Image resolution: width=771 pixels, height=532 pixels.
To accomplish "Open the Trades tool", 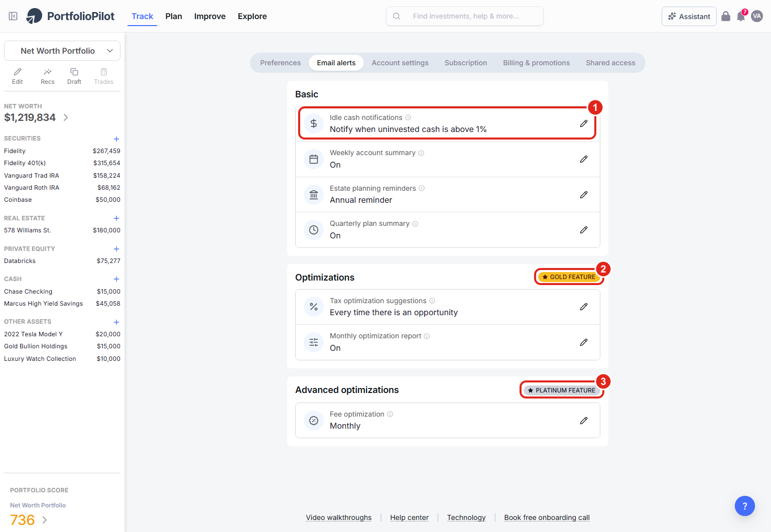I will (104, 76).
